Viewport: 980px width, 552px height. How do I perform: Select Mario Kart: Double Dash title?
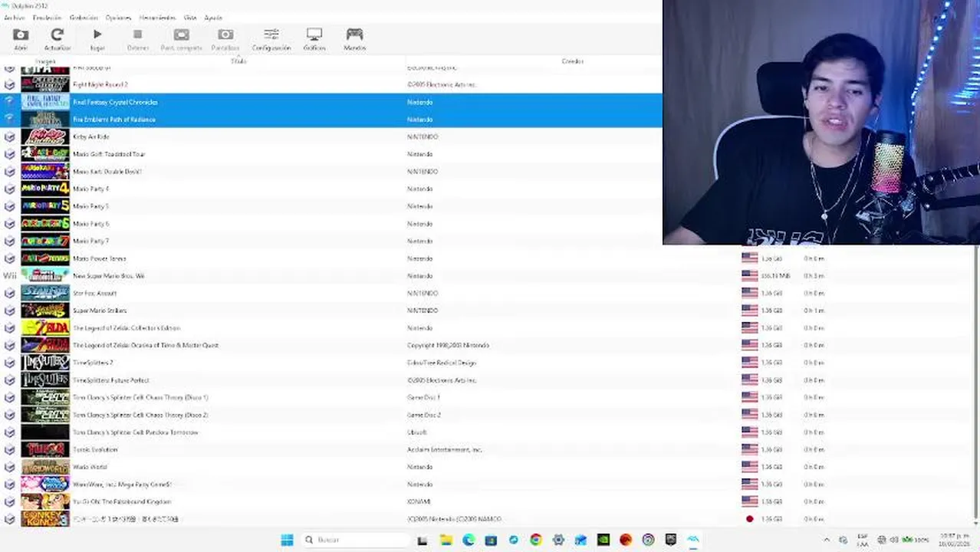(x=107, y=172)
